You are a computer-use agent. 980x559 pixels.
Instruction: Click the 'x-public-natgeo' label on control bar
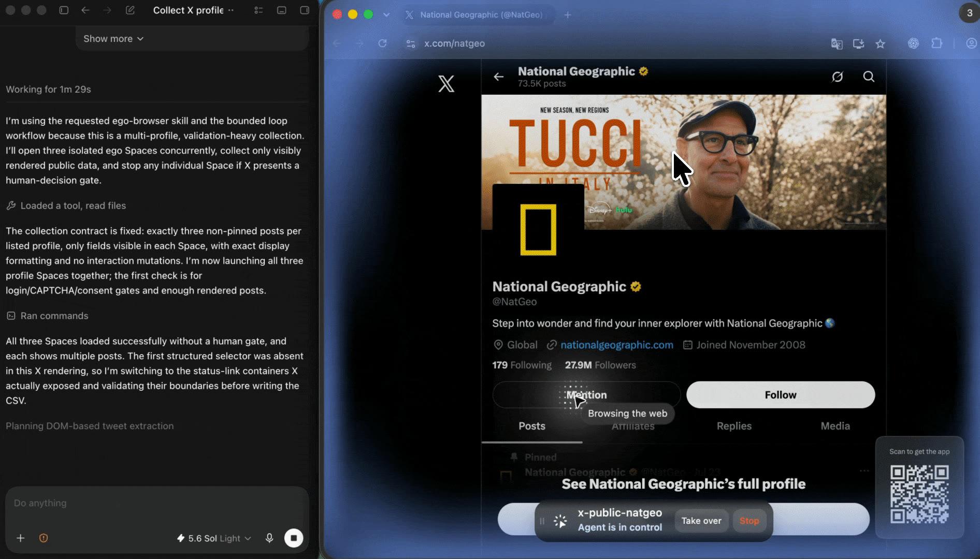(x=620, y=513)
